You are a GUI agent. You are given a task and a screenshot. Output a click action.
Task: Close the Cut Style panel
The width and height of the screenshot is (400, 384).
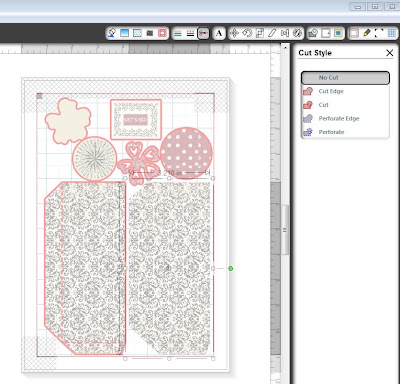click(389, 53)
